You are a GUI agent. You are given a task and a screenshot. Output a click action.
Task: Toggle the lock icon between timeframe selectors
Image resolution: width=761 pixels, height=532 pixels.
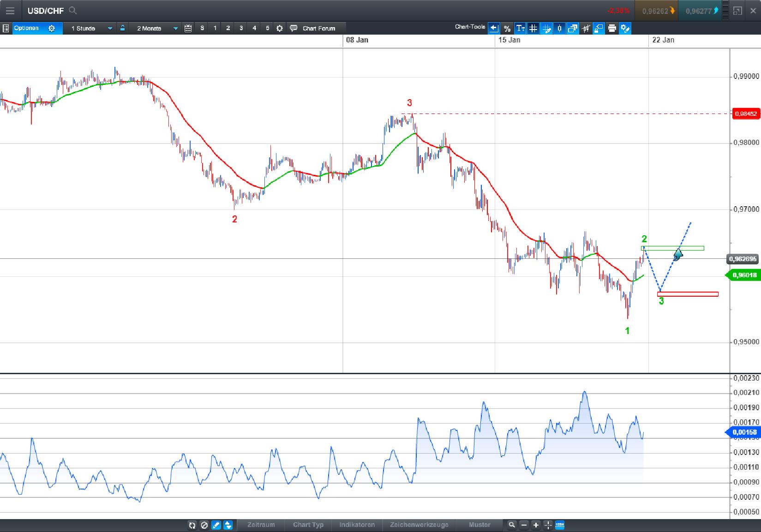[122, 28]
